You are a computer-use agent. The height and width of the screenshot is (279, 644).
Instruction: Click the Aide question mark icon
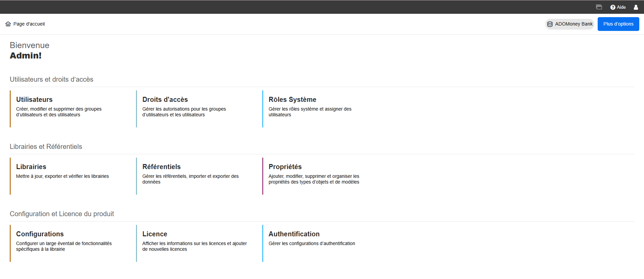pyautogui.click(x=613, y=7)
